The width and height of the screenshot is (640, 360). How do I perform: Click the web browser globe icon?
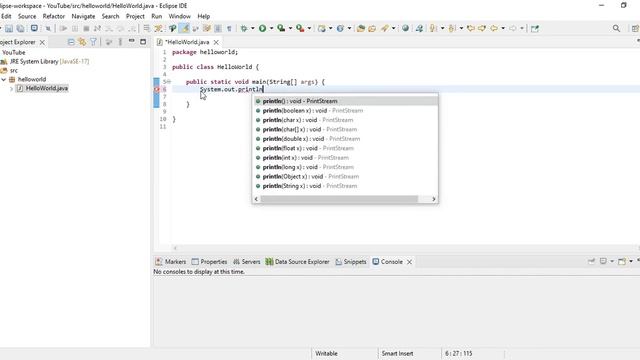point(405,28)
